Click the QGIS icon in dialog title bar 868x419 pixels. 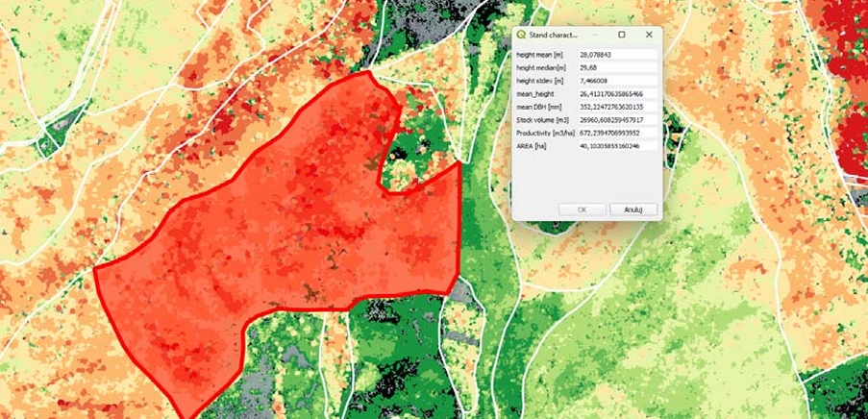tap(522, 35)
